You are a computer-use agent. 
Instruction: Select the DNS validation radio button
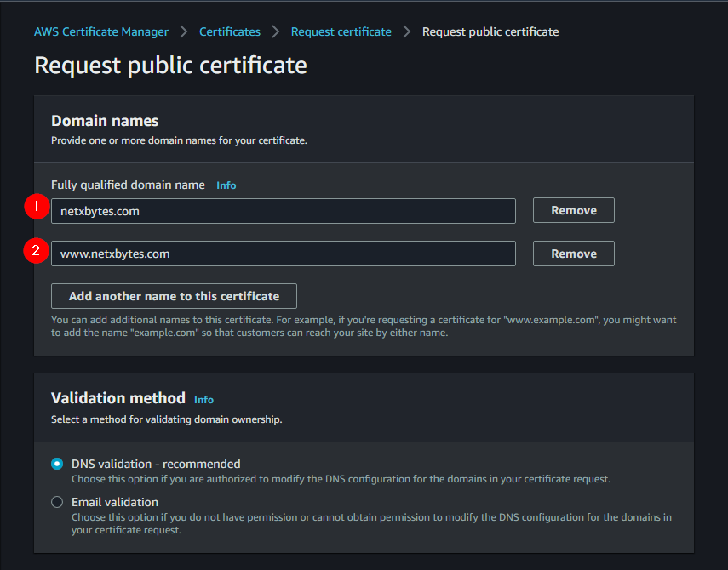[x=57, y=464]
